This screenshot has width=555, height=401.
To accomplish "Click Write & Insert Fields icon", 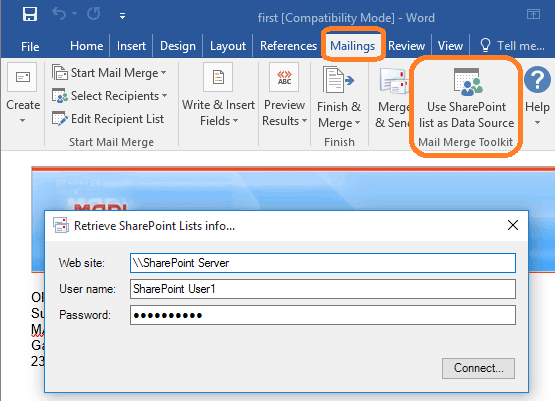I will click(x=218, y=77).
